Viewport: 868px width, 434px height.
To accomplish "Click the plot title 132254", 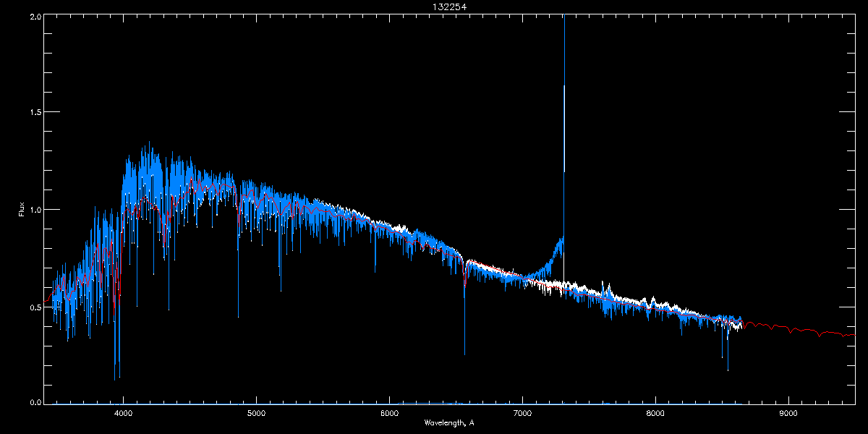I will [x=434, y=7].
